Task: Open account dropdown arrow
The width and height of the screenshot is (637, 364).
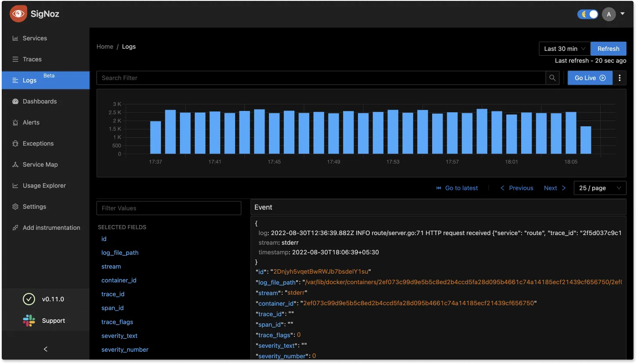Action: (623, 14)
